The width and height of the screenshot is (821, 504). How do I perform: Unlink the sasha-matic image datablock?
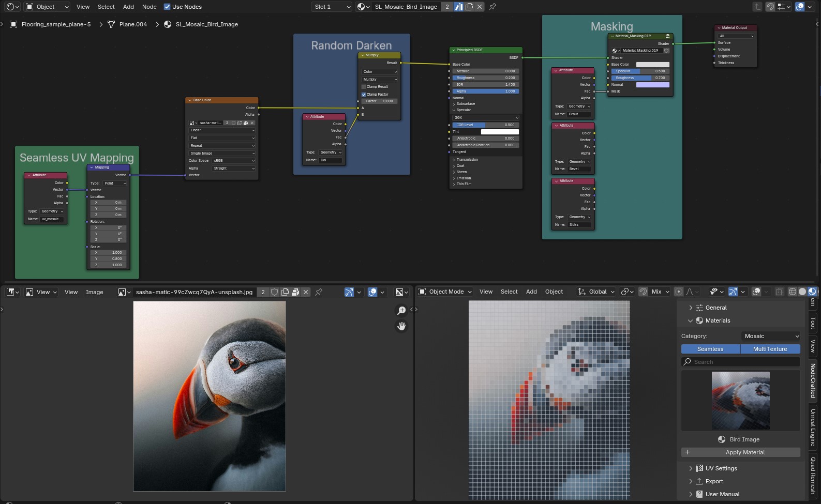(306, 292)
